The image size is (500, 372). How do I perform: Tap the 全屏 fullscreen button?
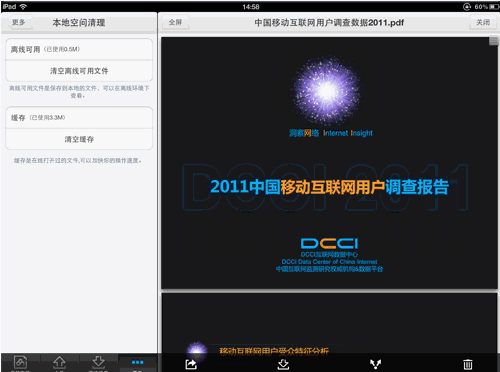[176, 22]
